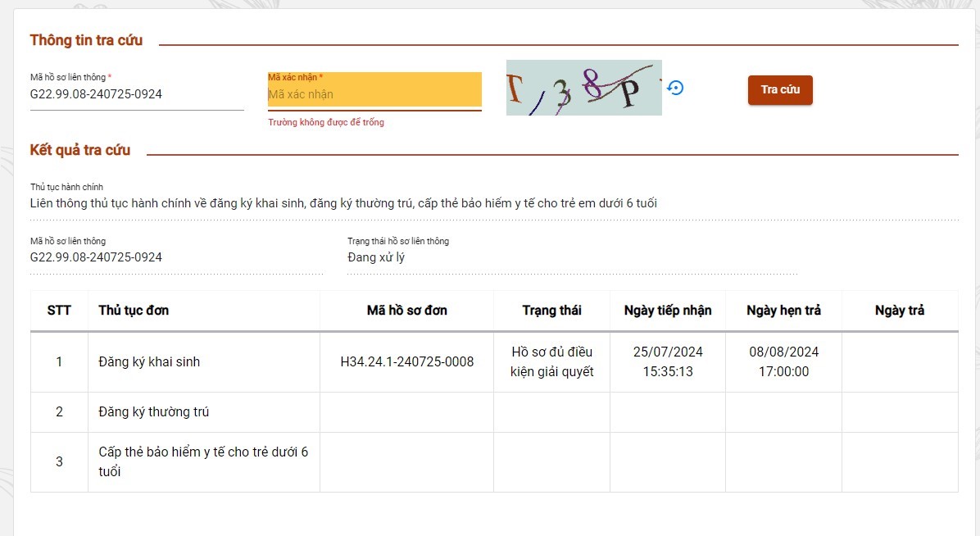Screen dimensions: 980x536
Task: Click the Trạng thái column header
Action: 551,311
